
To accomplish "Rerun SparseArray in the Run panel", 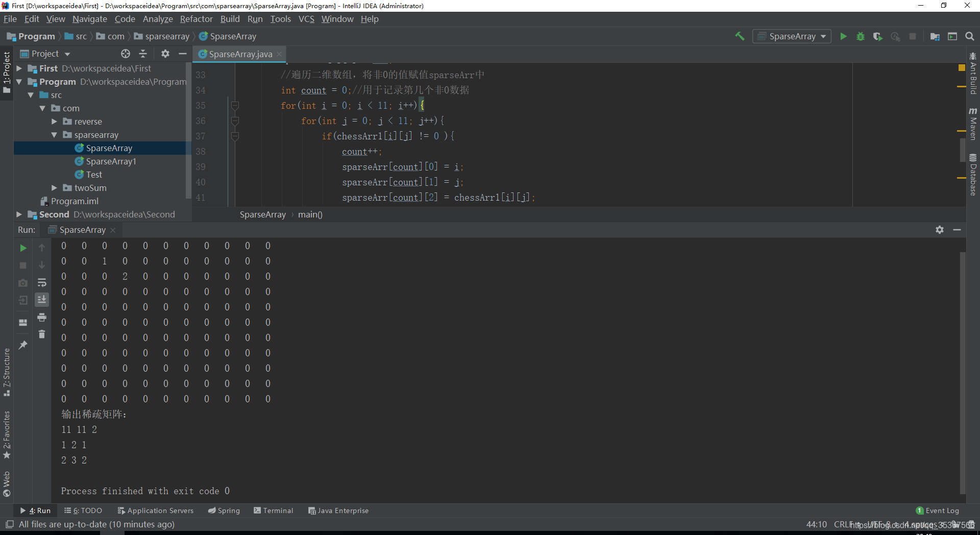I will [x=23, y=248].
